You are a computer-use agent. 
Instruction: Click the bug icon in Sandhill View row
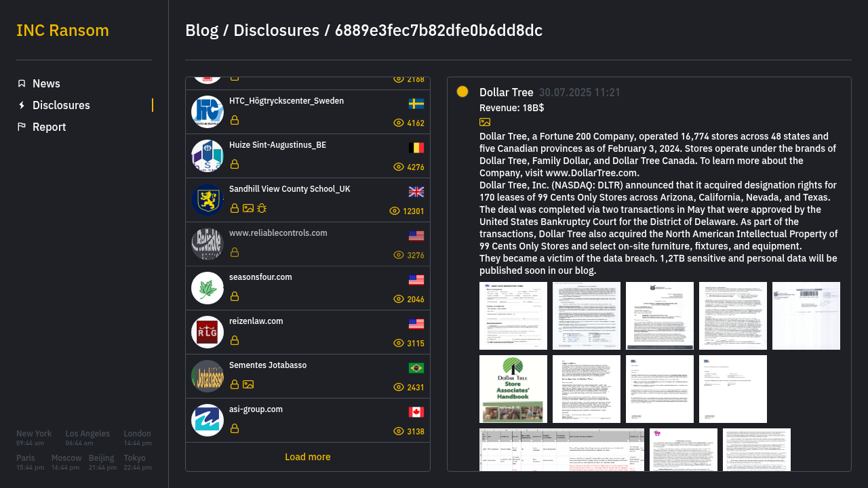[262, 208]
